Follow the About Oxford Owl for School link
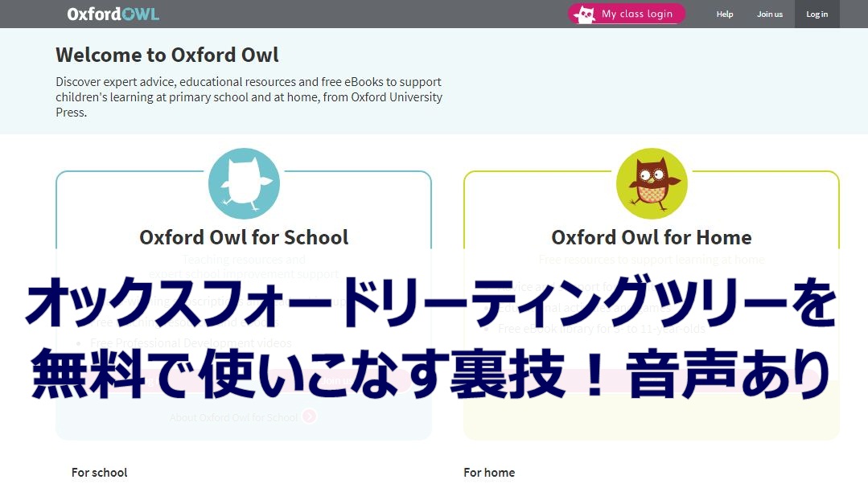 (x=233, y=417)
